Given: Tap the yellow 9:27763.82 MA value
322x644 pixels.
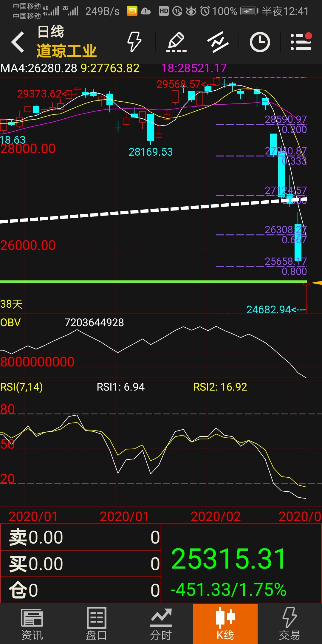Looking at the screenshot, I should pos(110,68).
